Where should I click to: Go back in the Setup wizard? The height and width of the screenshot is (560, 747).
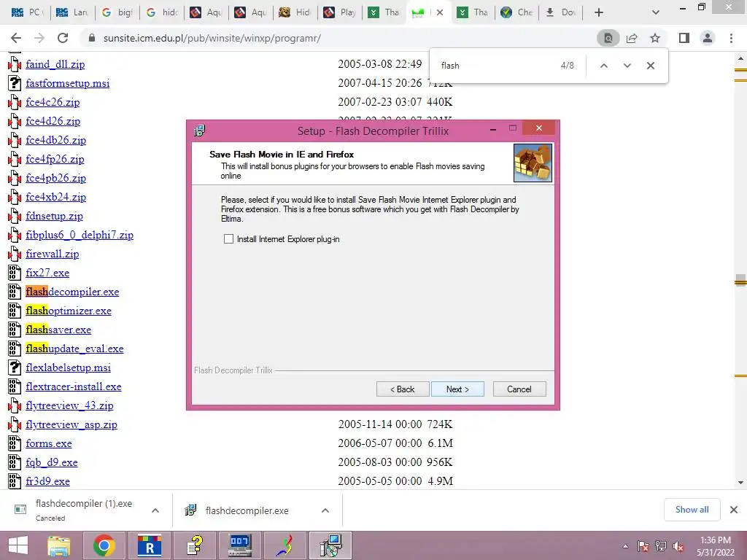403,389
